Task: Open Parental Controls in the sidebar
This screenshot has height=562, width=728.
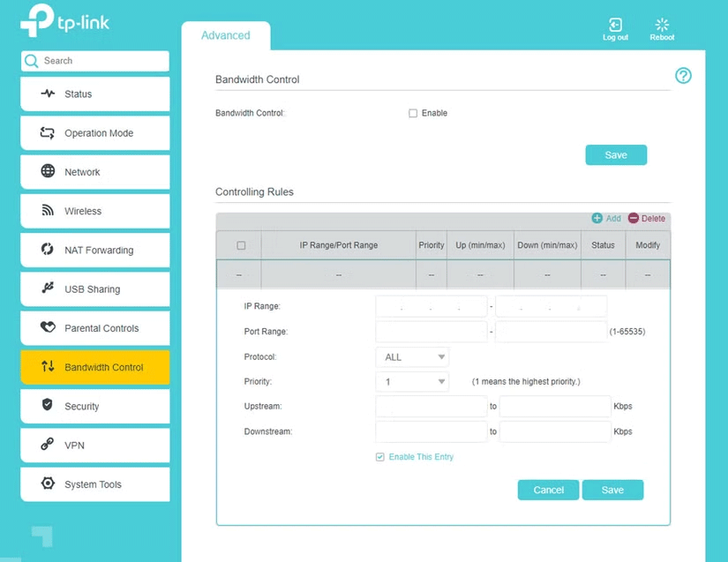Action: pos(95,328)
